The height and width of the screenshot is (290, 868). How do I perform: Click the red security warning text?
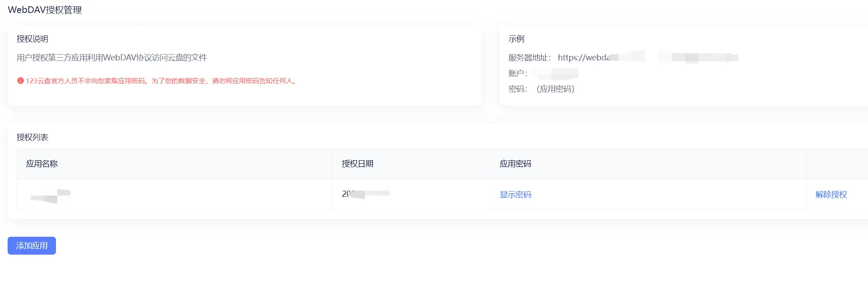click(162, 81)
